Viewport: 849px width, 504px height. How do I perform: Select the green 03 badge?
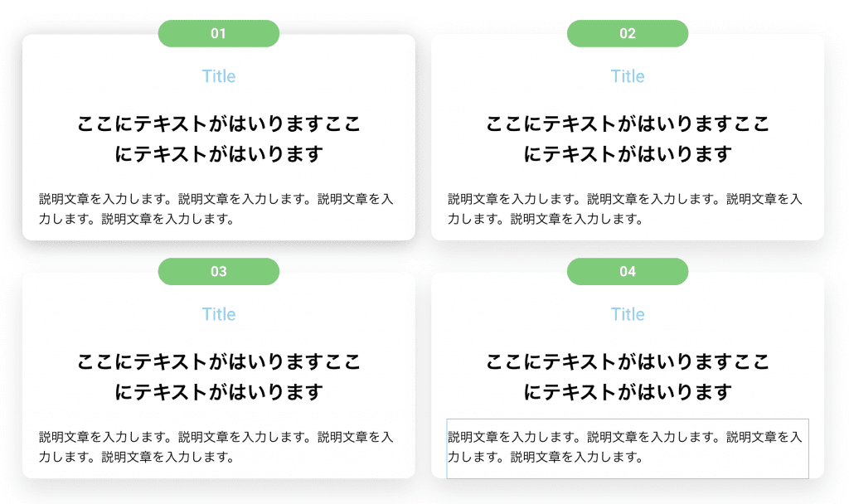tap(219, 271)
